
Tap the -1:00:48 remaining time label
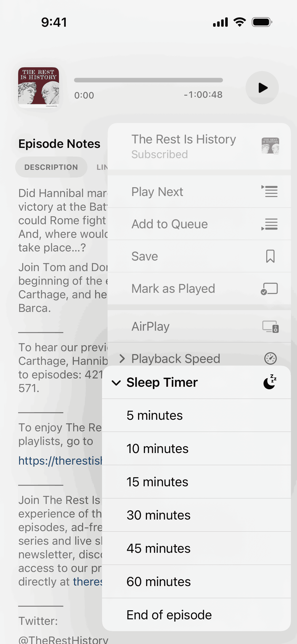203,95
